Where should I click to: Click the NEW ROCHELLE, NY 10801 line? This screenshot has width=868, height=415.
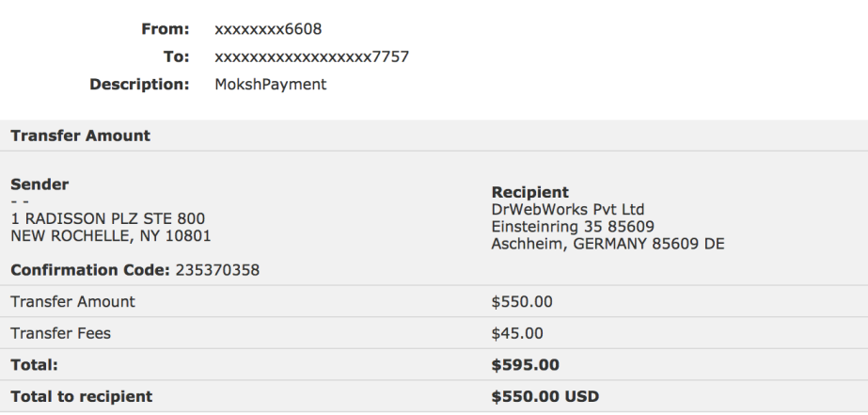110,235
